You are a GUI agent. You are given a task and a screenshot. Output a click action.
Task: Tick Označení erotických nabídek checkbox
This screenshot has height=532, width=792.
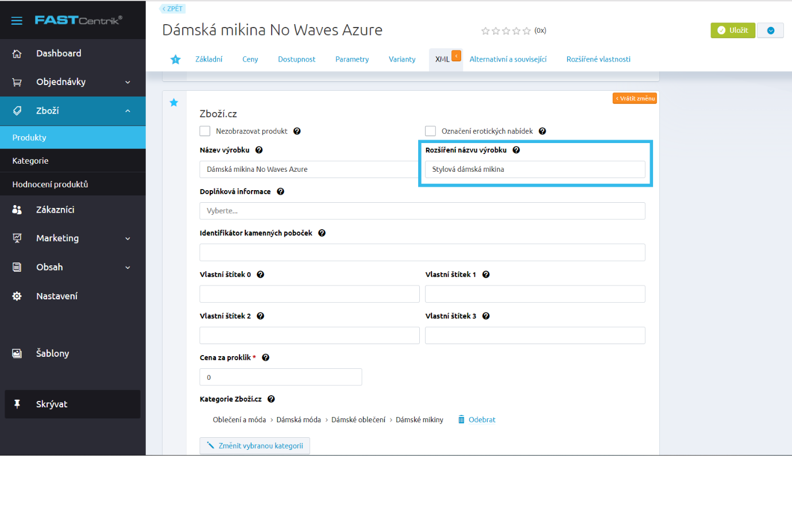pos(430,131)
